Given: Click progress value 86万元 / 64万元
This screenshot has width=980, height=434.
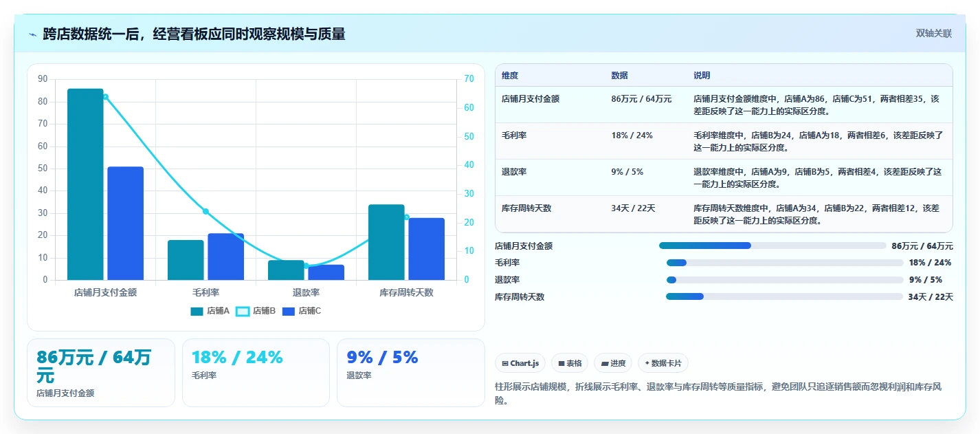Looking at the screenshot, I should 922,246.
